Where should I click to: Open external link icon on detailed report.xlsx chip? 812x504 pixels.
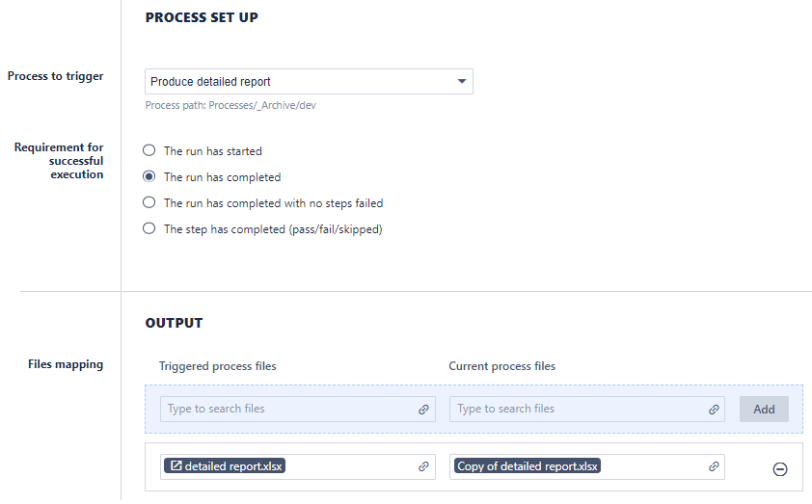[176, 466]
